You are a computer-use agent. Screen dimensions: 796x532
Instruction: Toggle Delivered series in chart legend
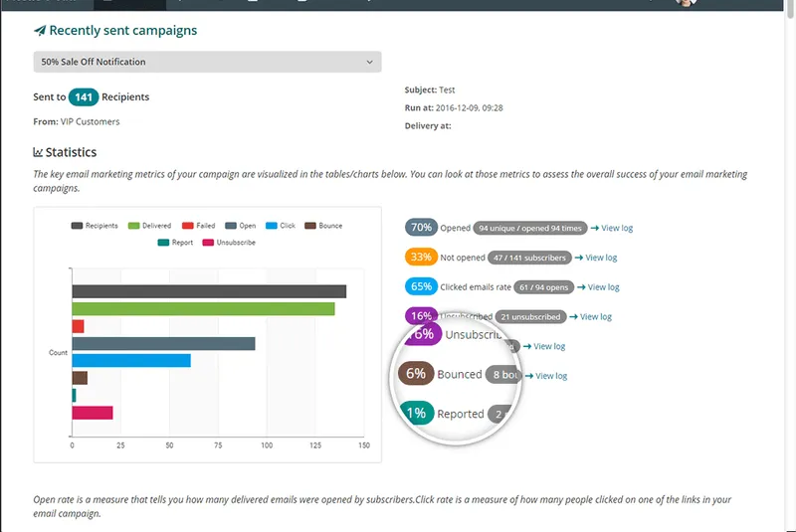[x=149, y=226]
